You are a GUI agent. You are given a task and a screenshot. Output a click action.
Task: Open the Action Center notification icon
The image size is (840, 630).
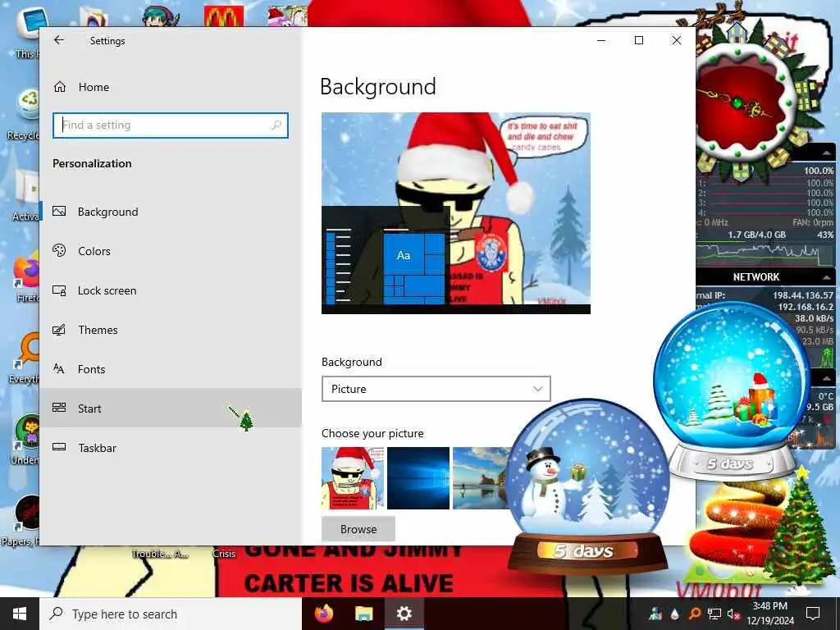[813, 614]
